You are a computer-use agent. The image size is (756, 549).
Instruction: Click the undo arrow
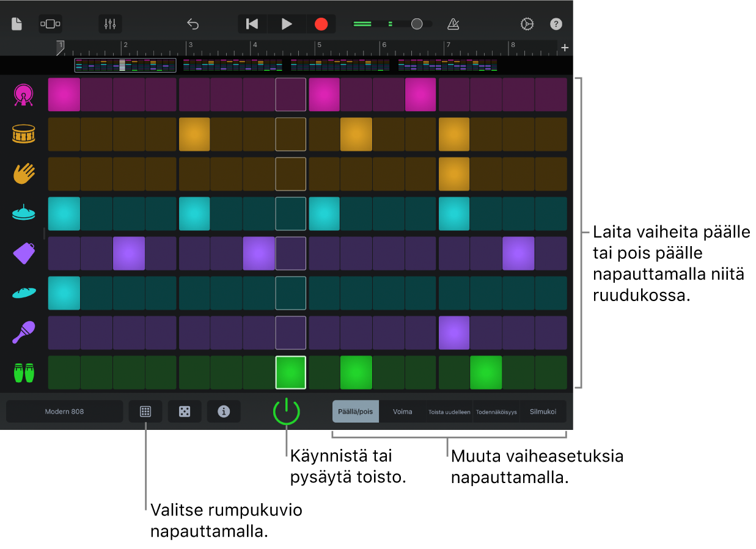pos(193,24)
